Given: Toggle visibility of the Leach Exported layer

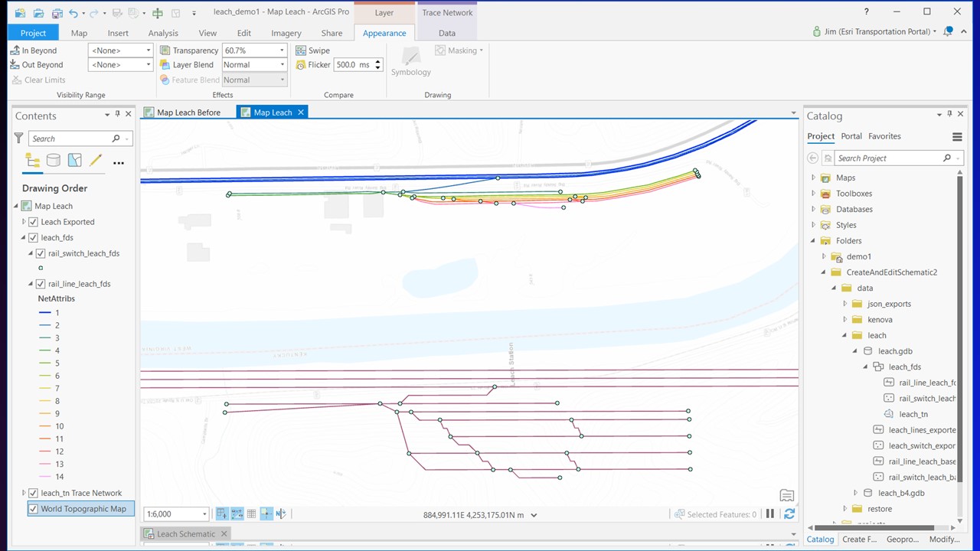Looking at the screenshot, I should 33,221.
